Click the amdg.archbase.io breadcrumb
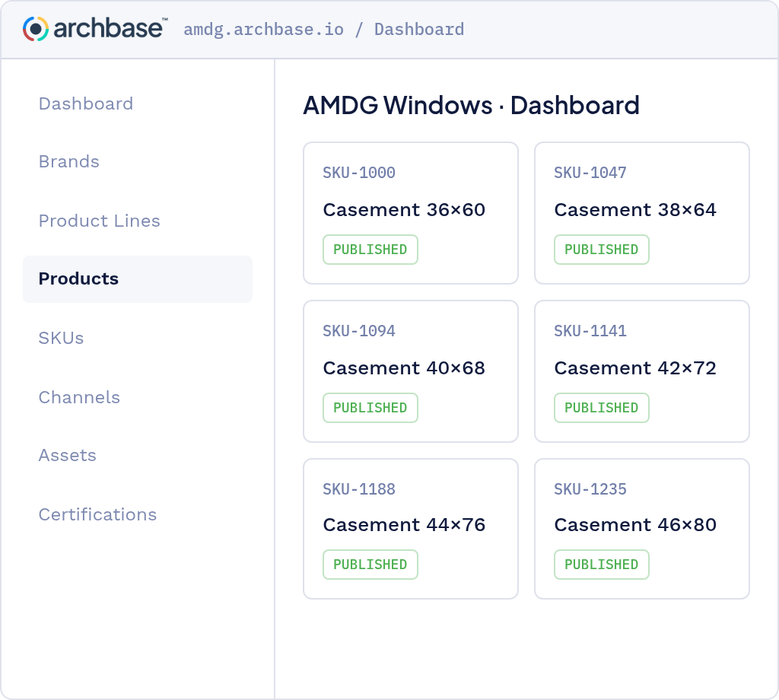Screen dimensions: 779x700 click(x=263, y=30)
